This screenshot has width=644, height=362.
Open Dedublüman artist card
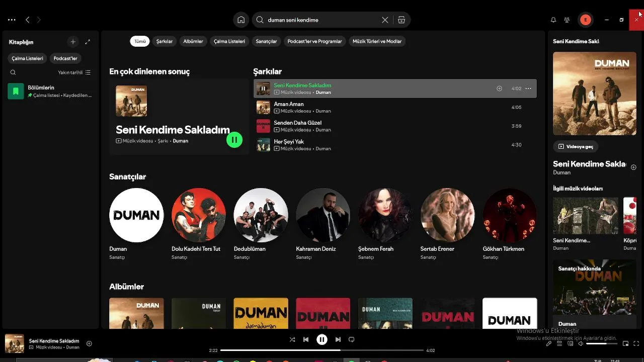tap(261, 225)
